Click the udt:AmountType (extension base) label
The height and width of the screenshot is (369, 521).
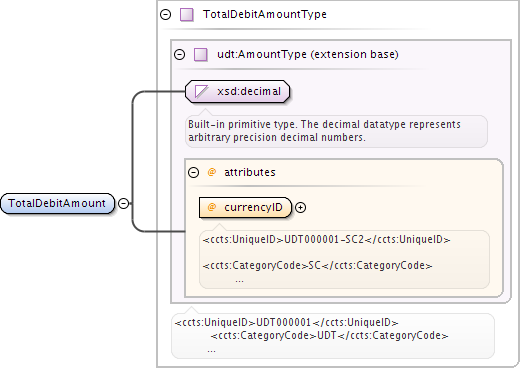[308, 54]
